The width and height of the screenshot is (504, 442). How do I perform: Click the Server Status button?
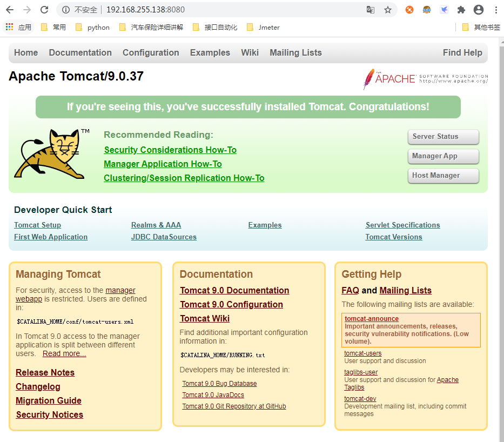(x=443, y=137)
